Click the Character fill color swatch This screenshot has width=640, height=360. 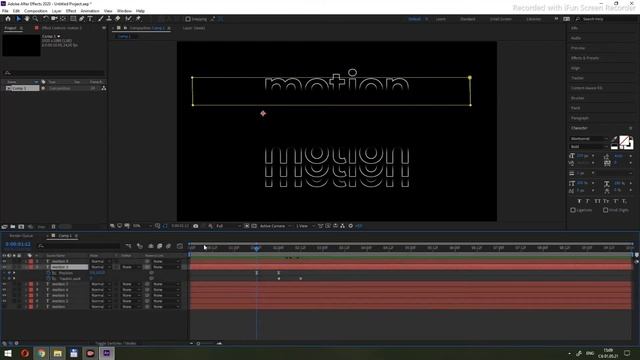[624, 141]
